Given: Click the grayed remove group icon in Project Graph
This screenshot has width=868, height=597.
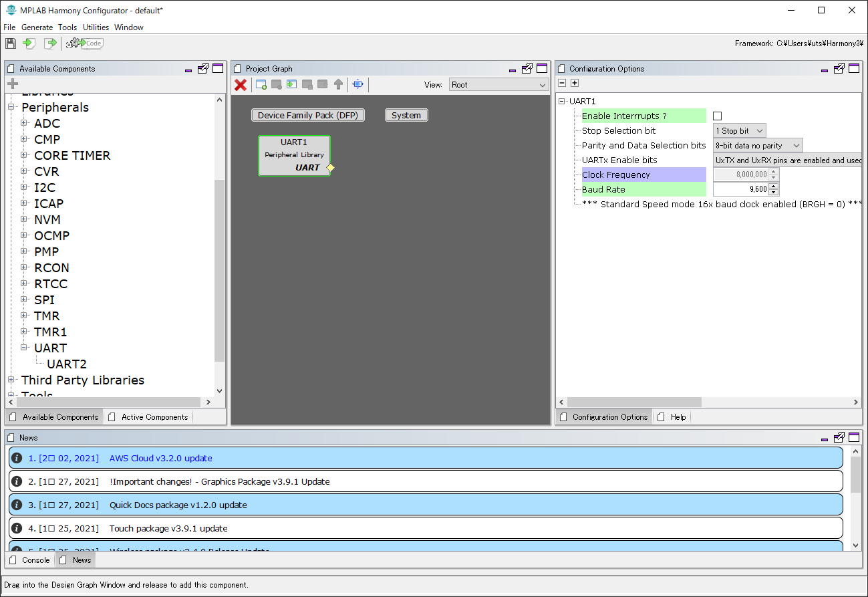Looking at the screenshot, I should click(276, 84).
